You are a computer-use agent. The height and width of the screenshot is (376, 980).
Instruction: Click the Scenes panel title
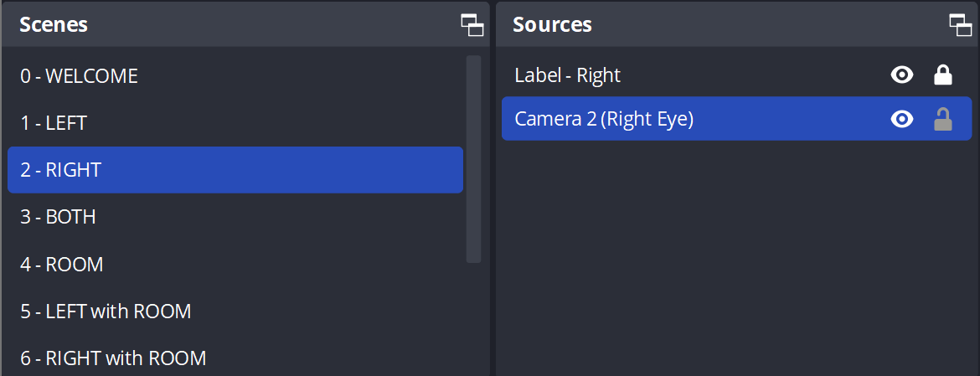[53, 24]
